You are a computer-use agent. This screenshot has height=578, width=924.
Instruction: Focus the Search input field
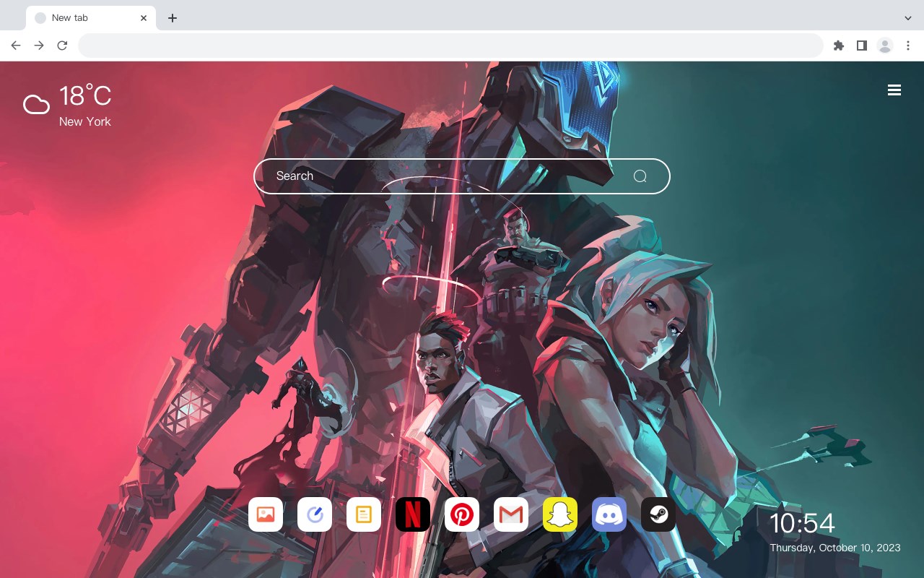coord(462,176)
